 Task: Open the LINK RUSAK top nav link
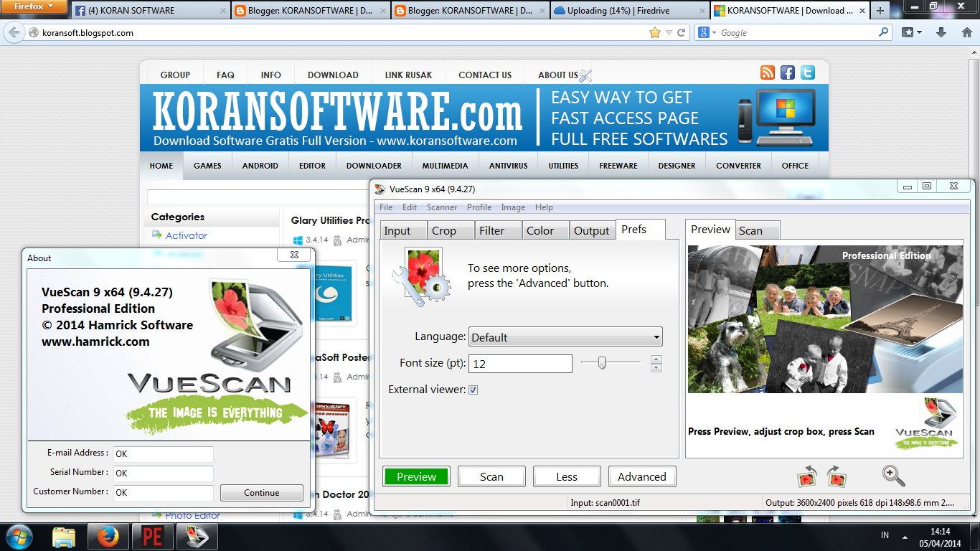[x=408, y=75]
